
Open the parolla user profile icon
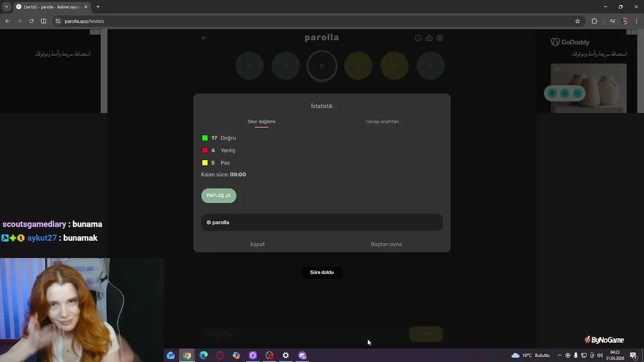pyautogui.click(x=440, y=38)
